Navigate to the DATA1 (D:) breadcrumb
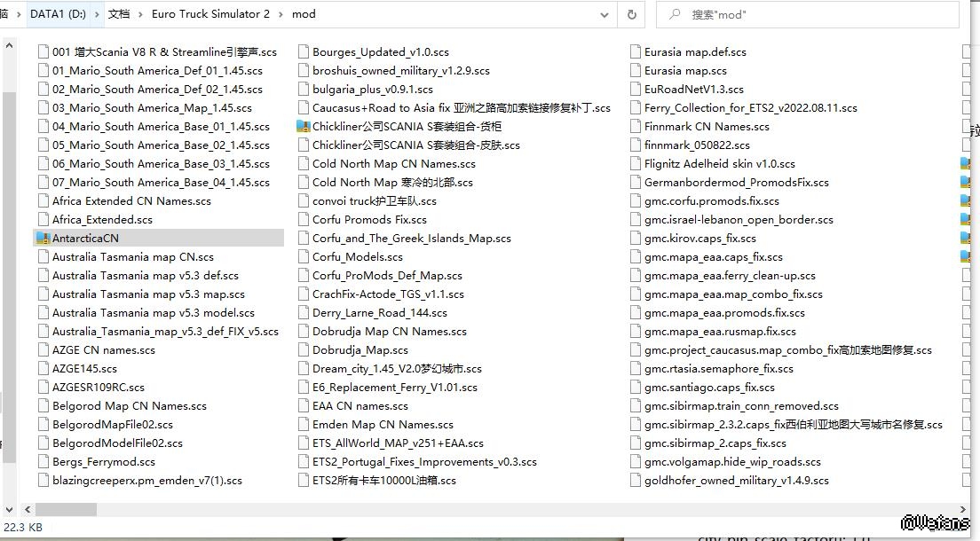Screen dimensions: 980x541 tap(58, 14)
